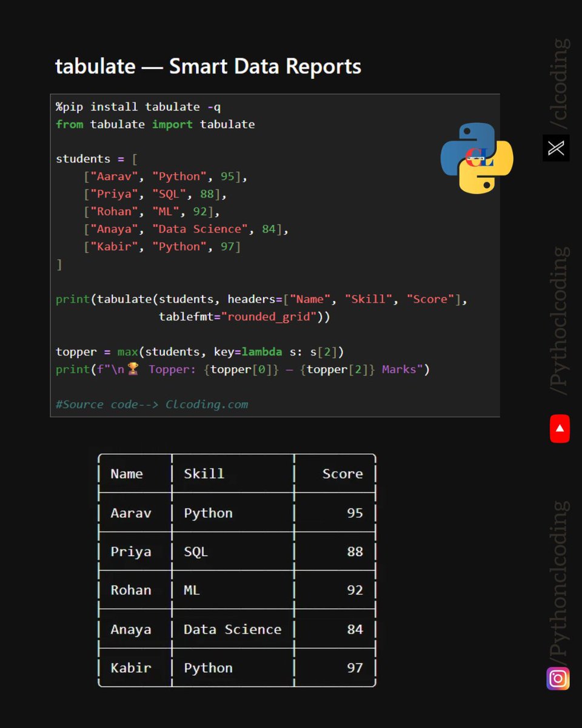Click the '["Aarav", "Python", 95]' code row
The image size is (582, 728).
pyautogui.click(x=166, y=177)
